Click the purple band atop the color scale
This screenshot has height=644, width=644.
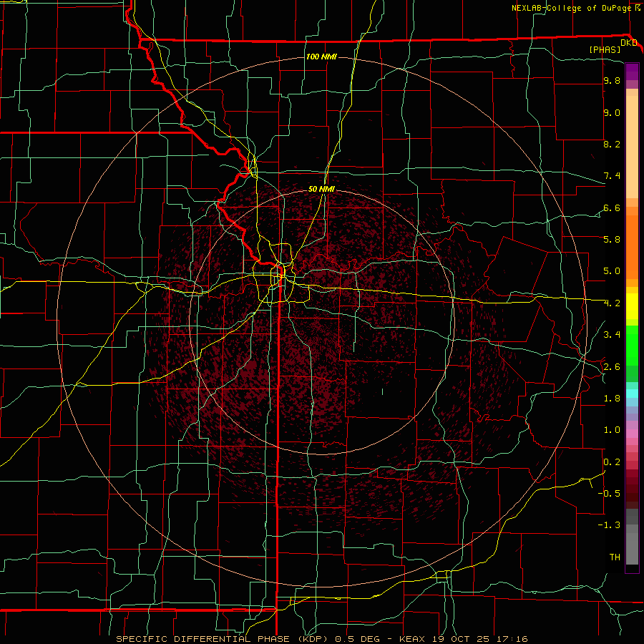click(x=632, y=72)
